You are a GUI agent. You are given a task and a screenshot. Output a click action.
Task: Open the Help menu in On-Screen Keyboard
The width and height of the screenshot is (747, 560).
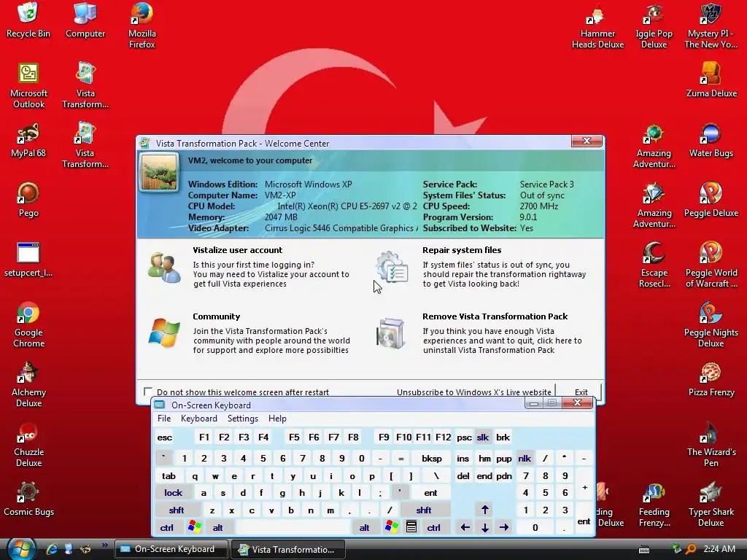click(x=277, y=418)
